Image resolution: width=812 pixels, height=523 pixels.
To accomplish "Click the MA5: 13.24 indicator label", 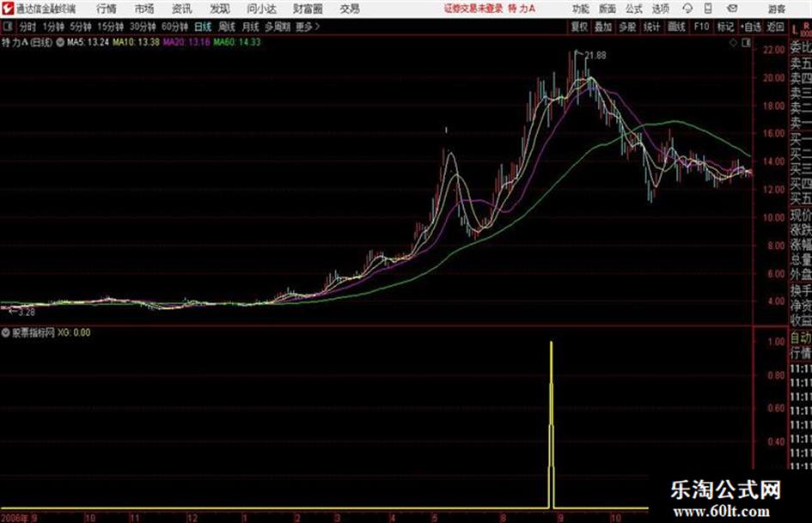I will click(x=88, y=42).
